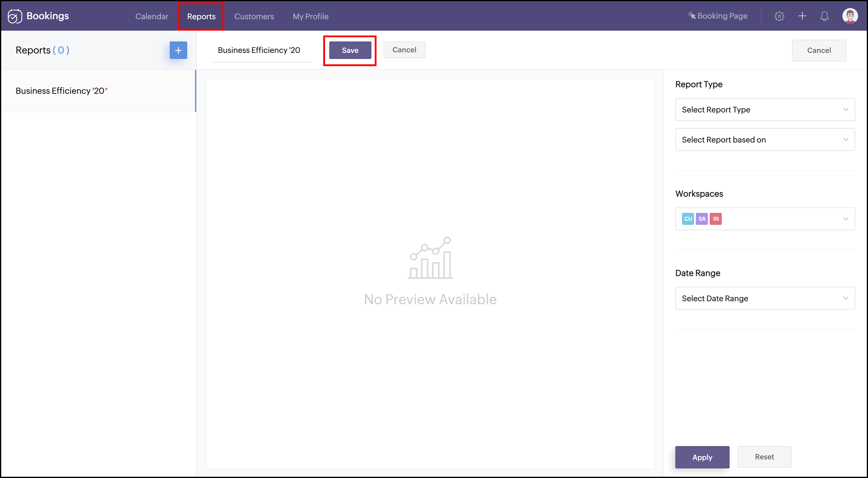Save the Business Efficiency '20 report
Image resolution: width=868 pixels, height=478 pixels.
pos(350,50)
